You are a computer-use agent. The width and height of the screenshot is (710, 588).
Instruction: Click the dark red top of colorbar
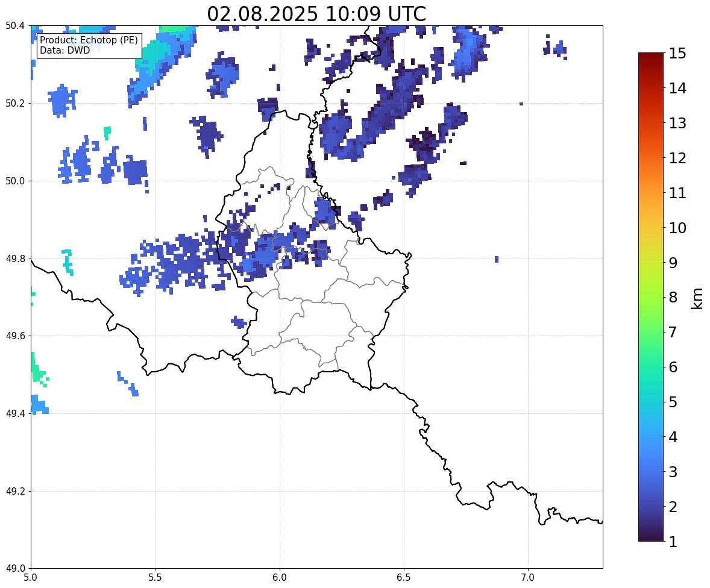click(651, 59)
